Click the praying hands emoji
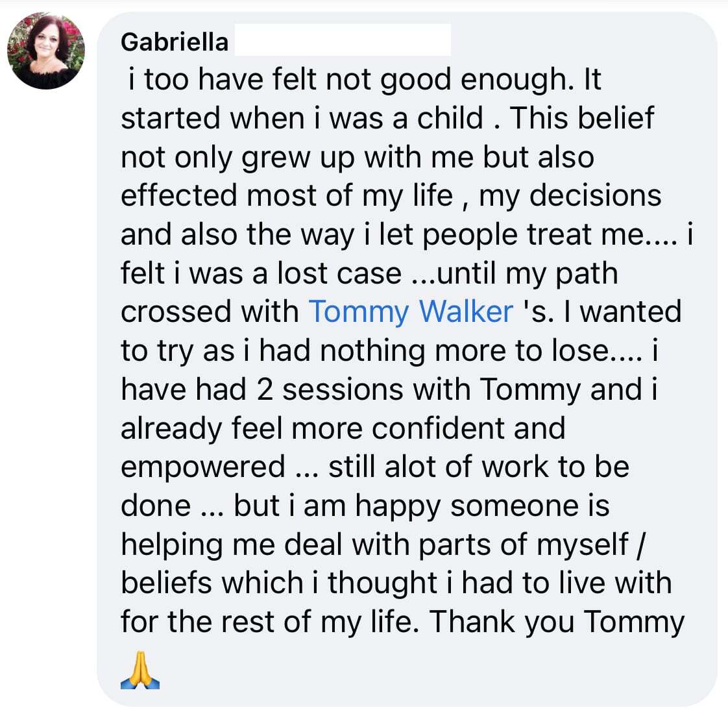 point(140,670)
